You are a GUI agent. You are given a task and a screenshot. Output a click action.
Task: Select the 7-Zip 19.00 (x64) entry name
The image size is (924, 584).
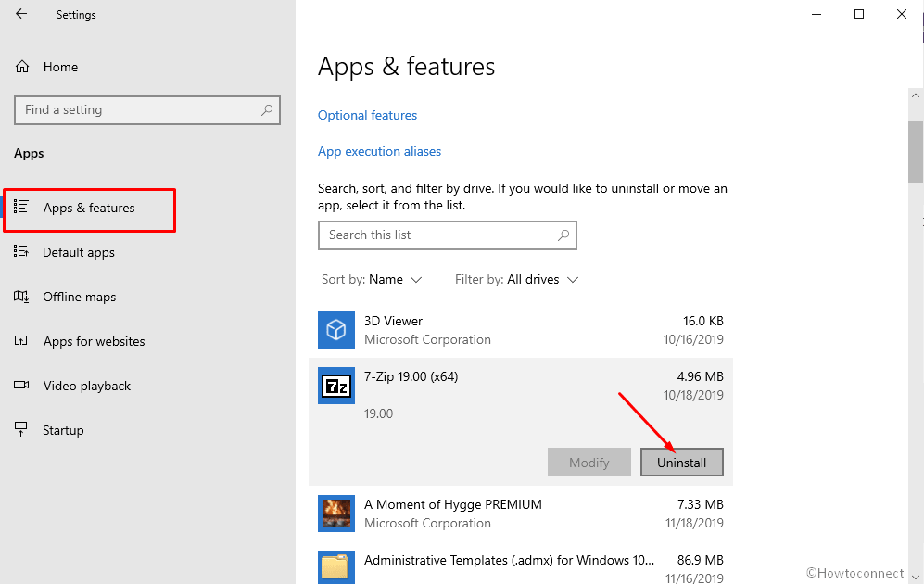[411, 376]
